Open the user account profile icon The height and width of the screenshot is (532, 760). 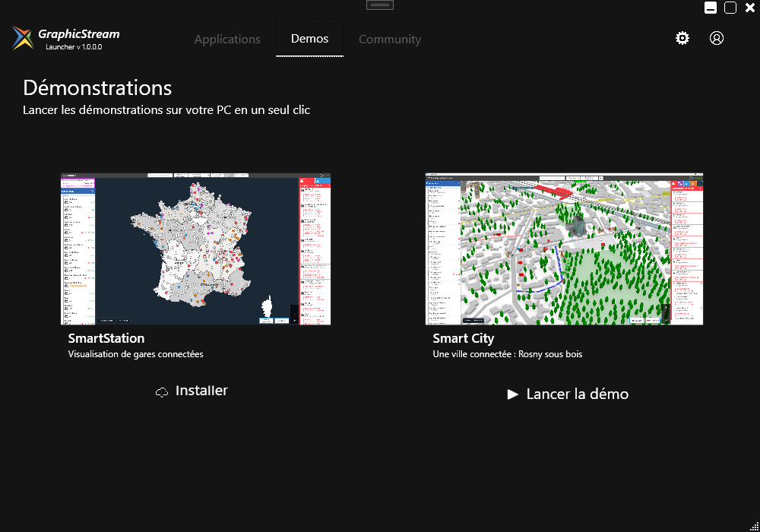(717, 38)
